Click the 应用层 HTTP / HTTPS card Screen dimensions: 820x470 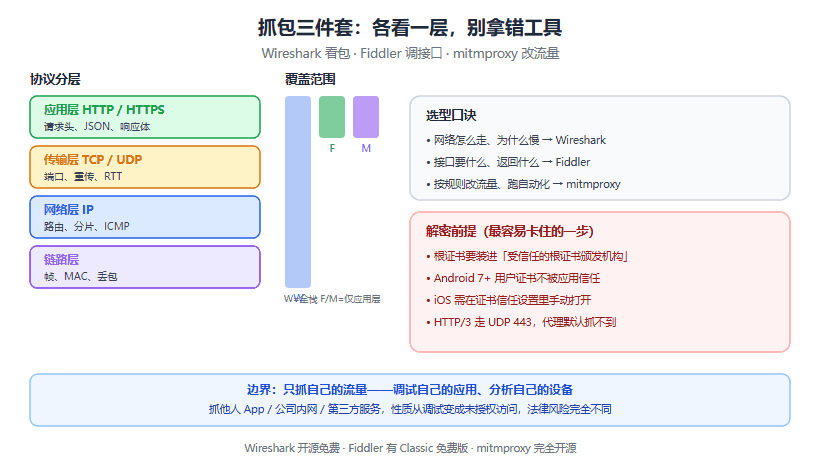point(145,117)
